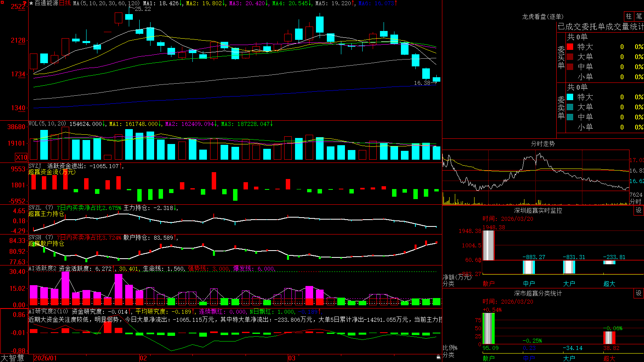The height and width of the screenshot is (362, 644).
Task: Click the 超大 category in 深市超赢分类统计
Action: click(x=609, y=358)
